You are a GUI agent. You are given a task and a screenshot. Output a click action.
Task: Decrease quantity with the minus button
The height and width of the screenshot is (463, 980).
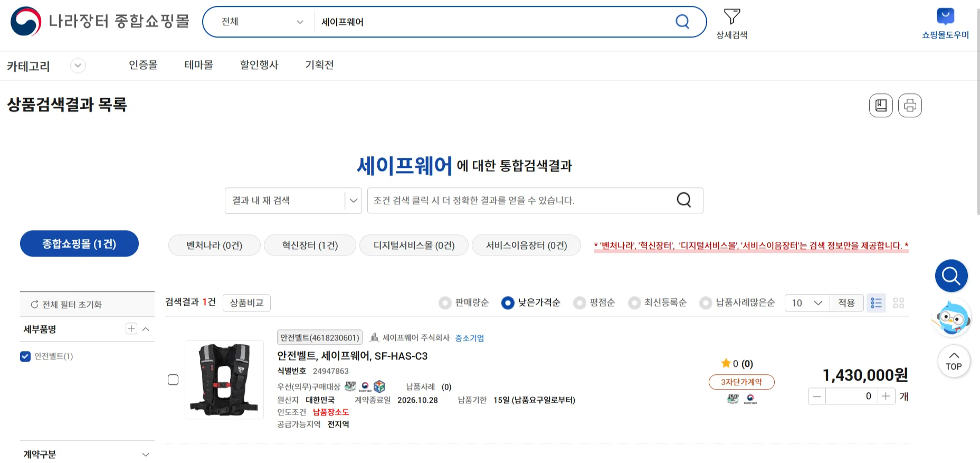pos(817,396)
